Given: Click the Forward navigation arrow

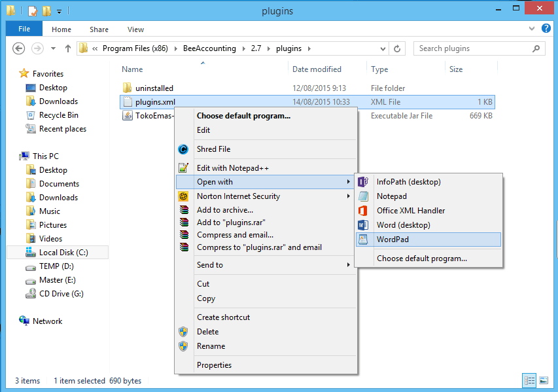Looking at the screenshot, I should (x=37, y=48).
